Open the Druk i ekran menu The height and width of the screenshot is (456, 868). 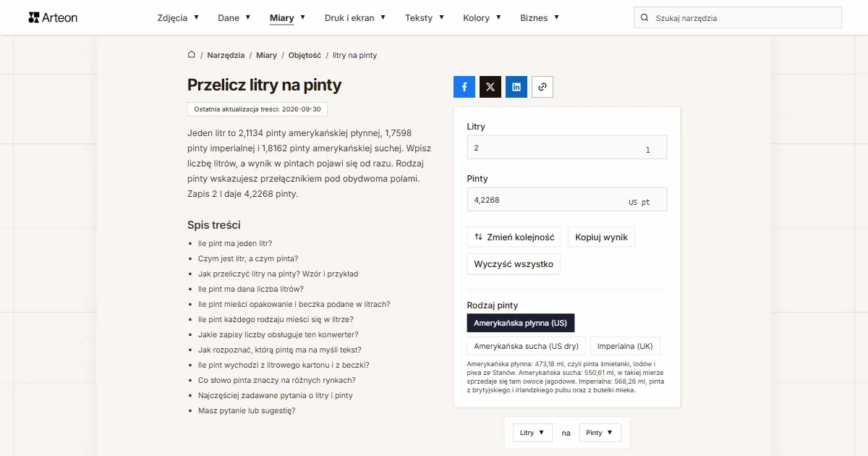(355, 18)
